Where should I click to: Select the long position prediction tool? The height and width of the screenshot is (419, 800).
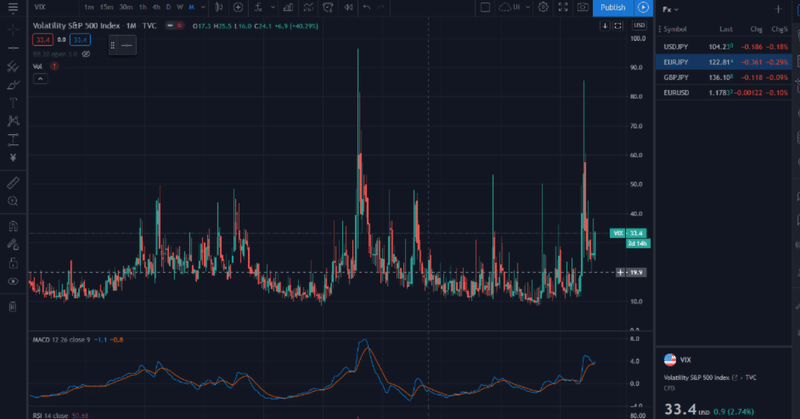point(13,139)
